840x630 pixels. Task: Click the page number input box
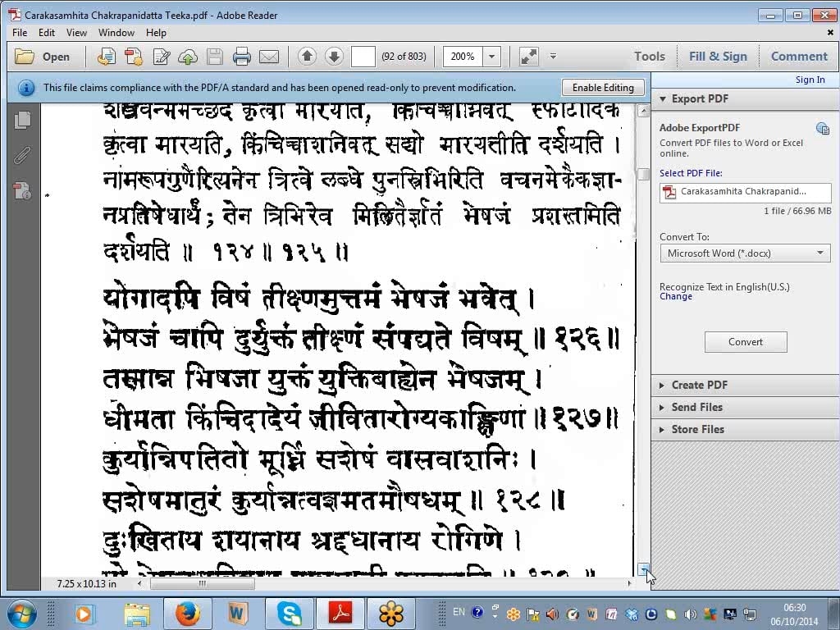(x=363, y=57)
